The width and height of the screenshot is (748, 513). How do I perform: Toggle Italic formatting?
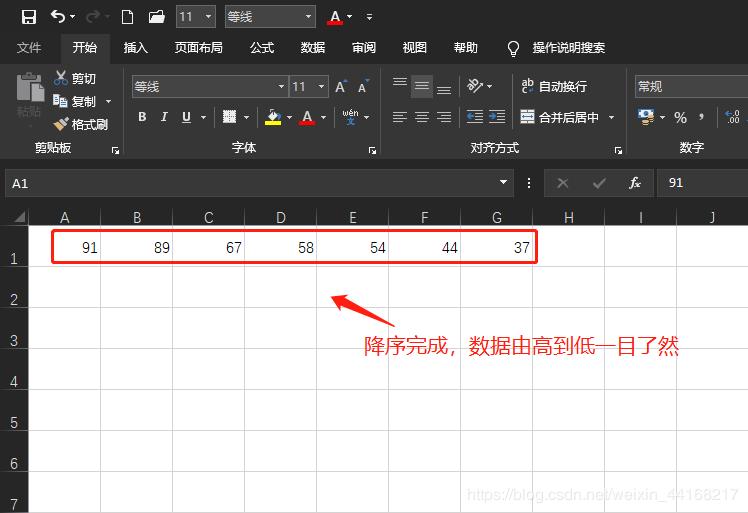pyautogui.click(x=164, y=117)
